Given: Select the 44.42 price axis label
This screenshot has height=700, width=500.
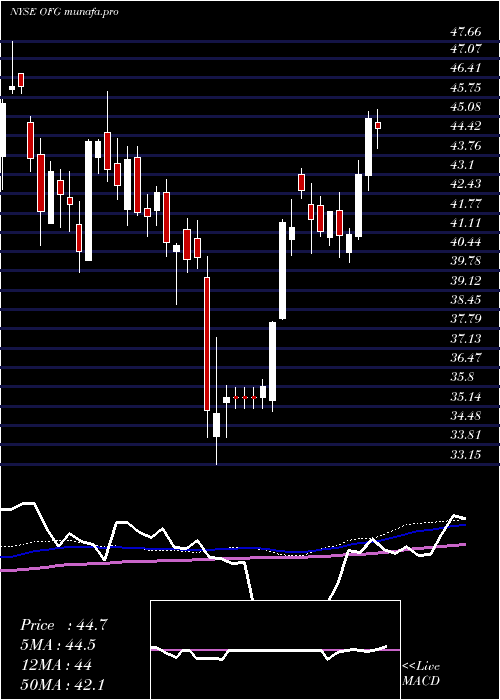Looking at the screenshot, I should pyautogui.click(x=466, y=126).
